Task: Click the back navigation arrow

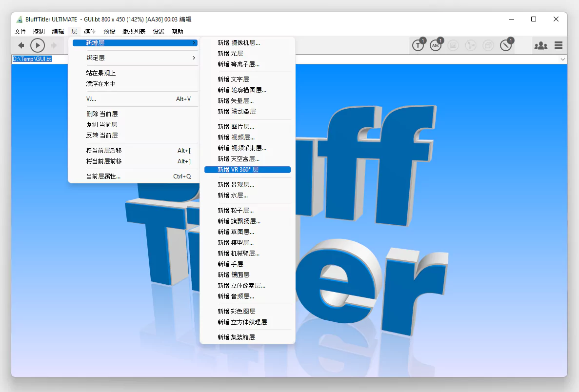Action: point(21,45)
